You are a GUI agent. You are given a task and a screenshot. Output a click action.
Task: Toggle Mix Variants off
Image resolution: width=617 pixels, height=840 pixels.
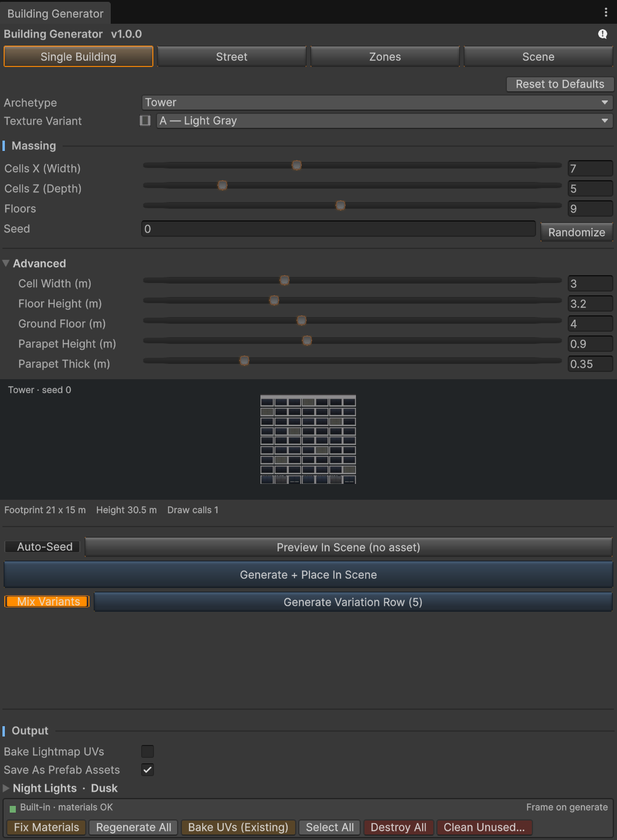(47, 601)
